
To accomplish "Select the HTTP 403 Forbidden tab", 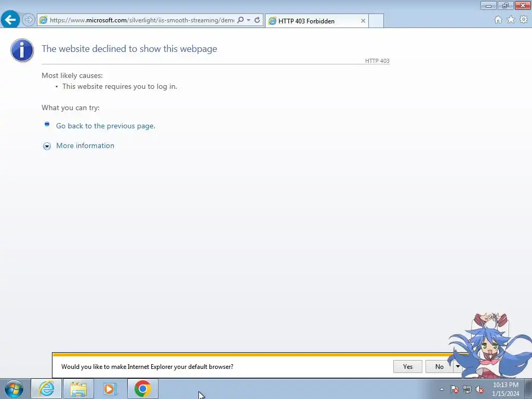I will click(x=316, y=21).
